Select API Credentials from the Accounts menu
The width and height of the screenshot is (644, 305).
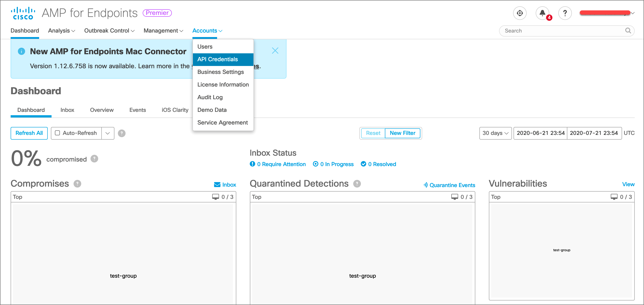[218, 59]
